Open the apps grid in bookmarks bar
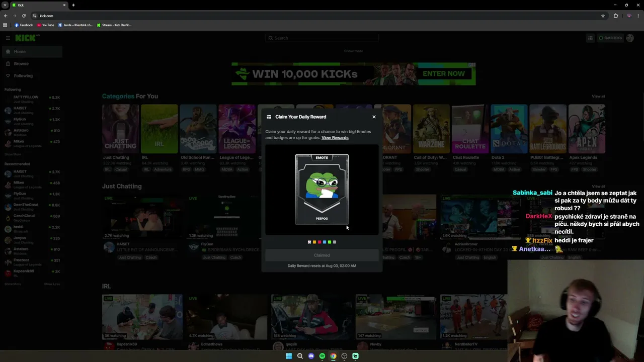The height and width of the screenshot is (362, 644). point(5,25)
